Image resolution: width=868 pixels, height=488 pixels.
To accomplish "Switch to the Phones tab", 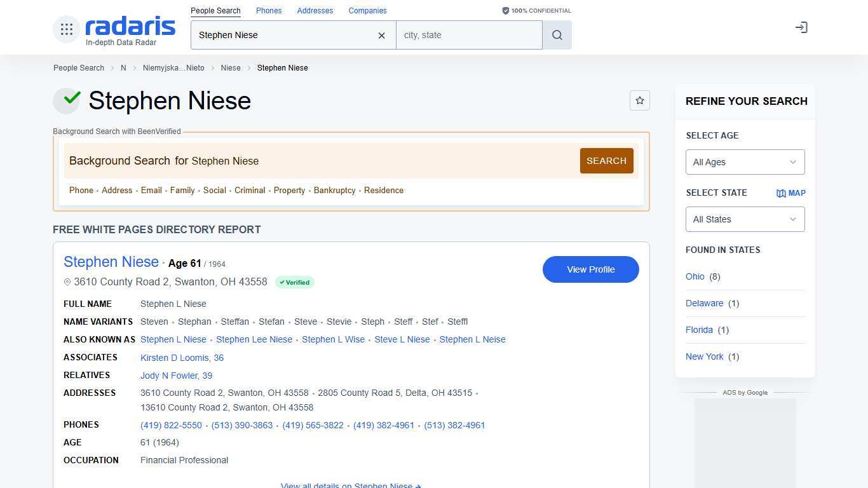I will [x=268, y=10].
